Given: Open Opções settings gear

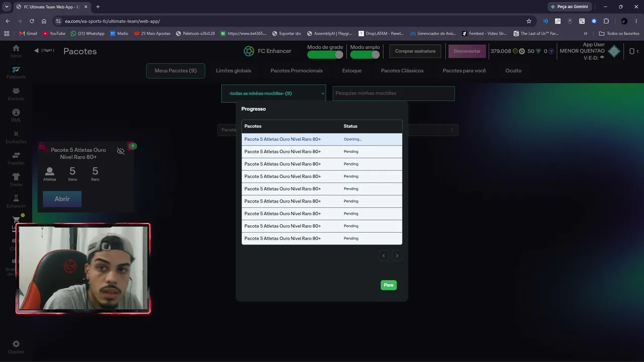Looking at the screenshot, I should click(16, 344).
